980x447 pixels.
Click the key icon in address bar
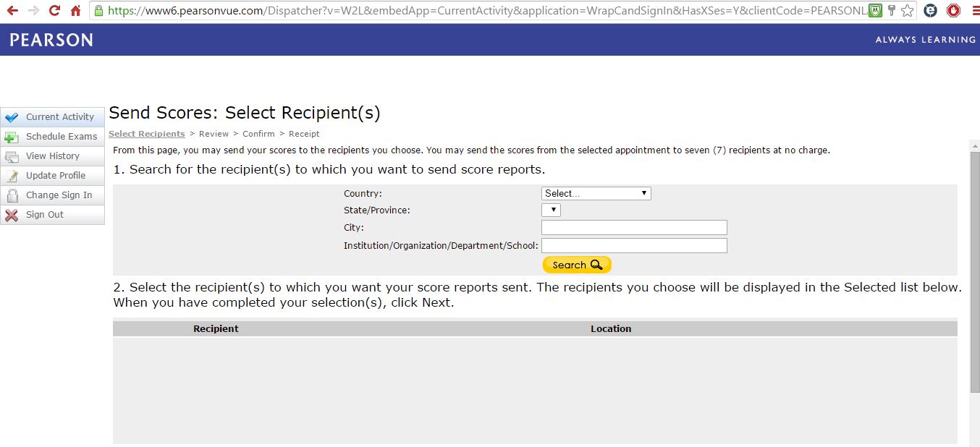[x=892, y=11]
